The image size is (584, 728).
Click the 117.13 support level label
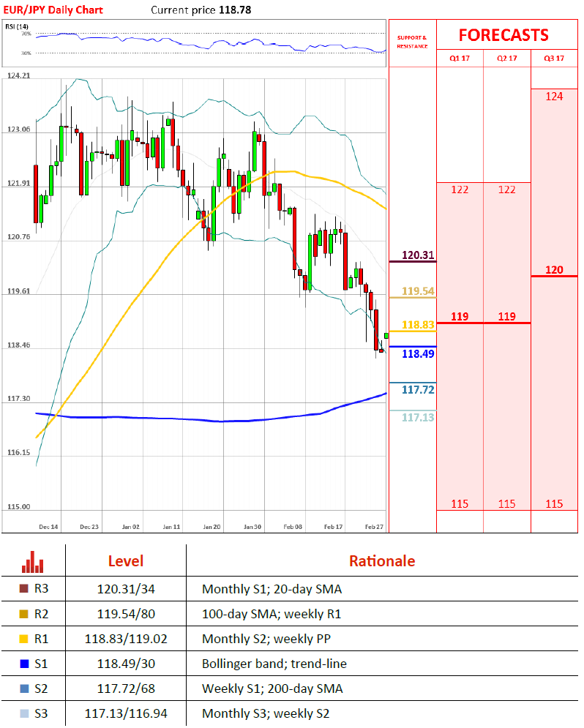click(x=418, y=417)
